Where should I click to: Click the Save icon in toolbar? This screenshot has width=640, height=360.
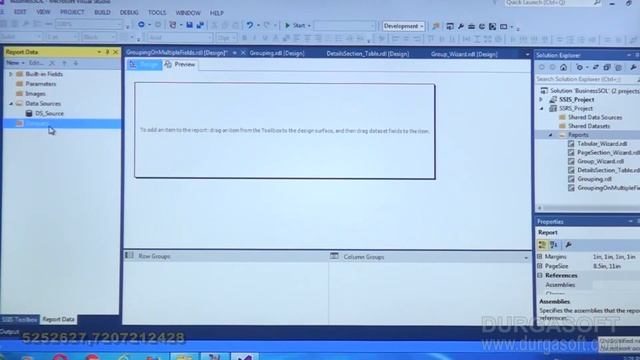point(189,25)
